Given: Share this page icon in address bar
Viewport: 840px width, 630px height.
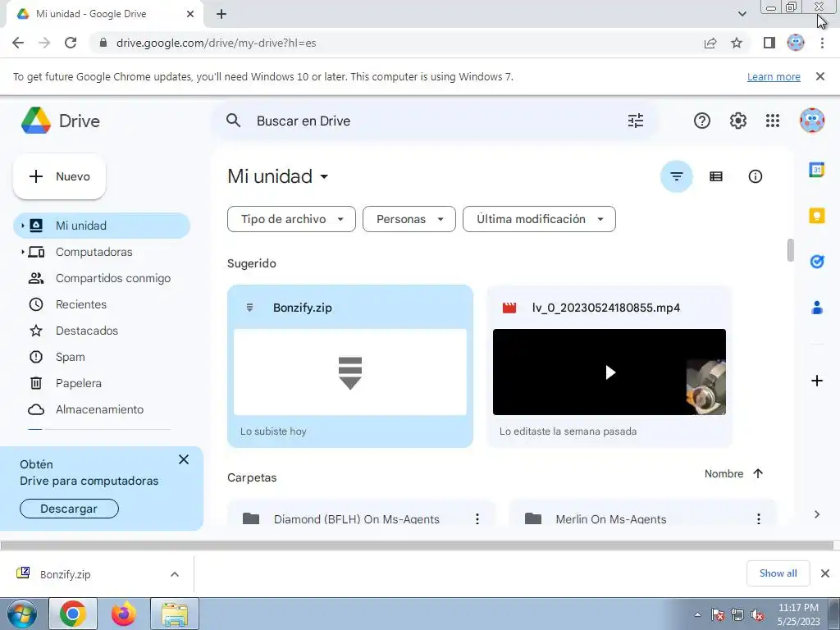Looking at the screenshot, I should [x=710, y=43].
